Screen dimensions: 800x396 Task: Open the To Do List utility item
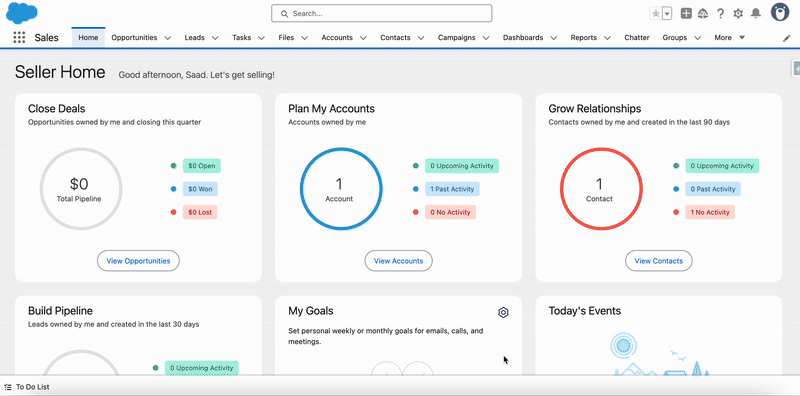pyautogui.click(x=27, y=387)
